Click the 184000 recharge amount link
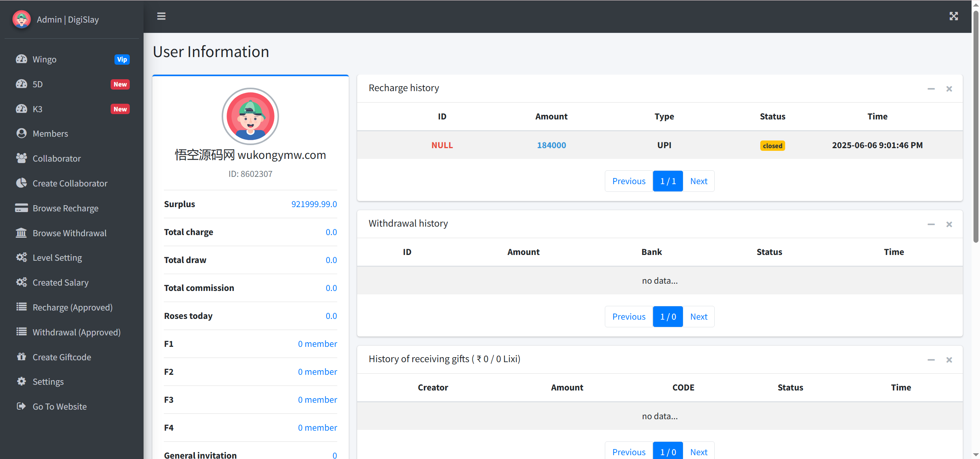Image resolution: width=980 pixels, height=459 pixels. point(551,145)
